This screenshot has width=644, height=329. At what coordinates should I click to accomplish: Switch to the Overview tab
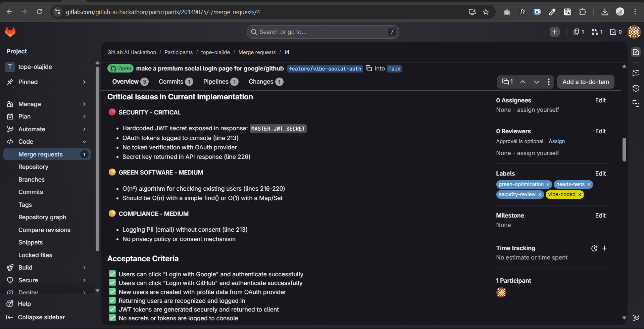click(x=130, y=82)
